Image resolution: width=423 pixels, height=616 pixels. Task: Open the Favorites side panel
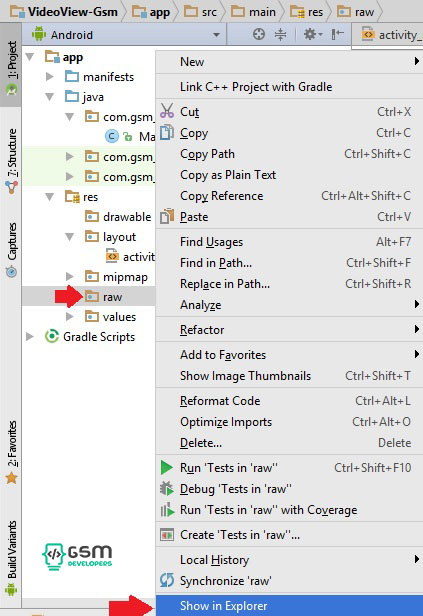12,452
